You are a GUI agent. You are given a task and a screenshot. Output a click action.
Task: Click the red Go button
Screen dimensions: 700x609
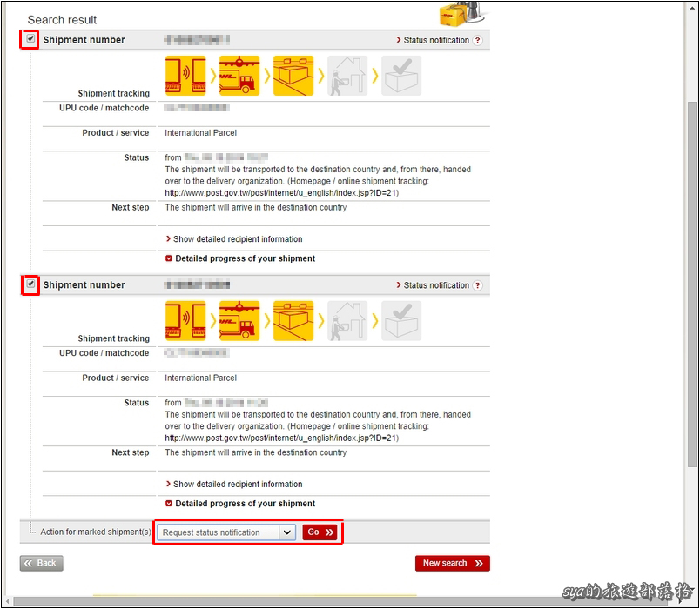tap(320, 532)
